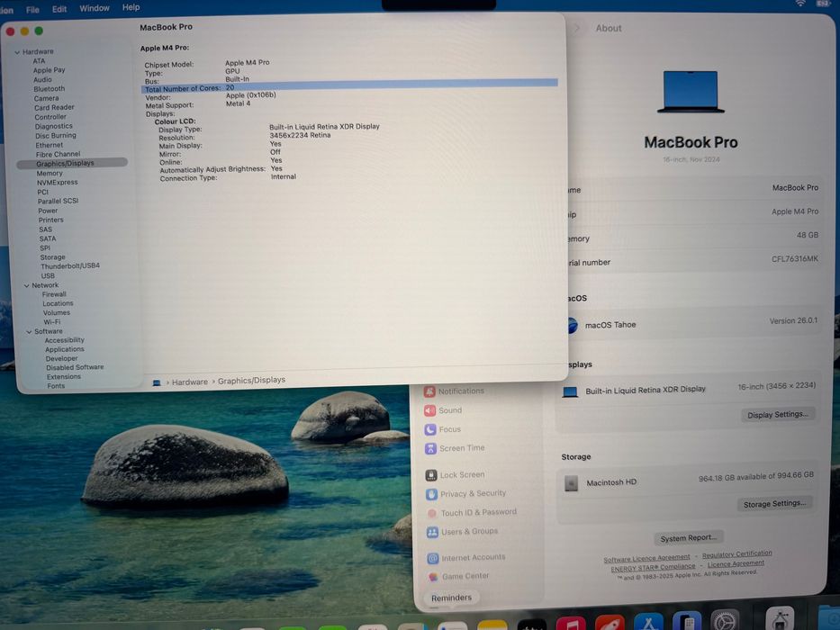The width and height of the screenshot is (840, 630).
Task: Select Graphics/Displays in the sidebar
Action: [x=72, y=164]
